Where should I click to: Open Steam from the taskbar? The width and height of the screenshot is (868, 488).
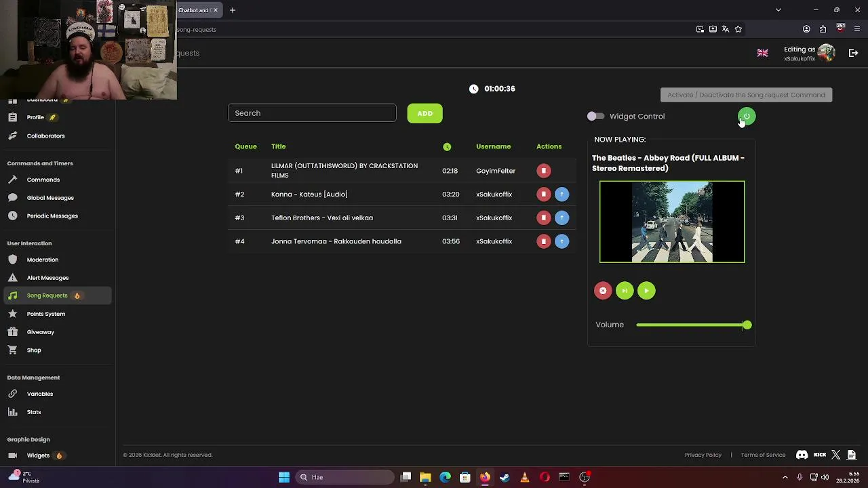pyautogui.click(x=505, y=477)
